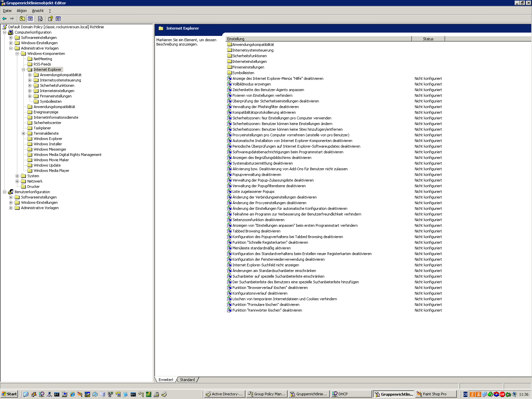The height and width of the screenshot is (399, 532).
Task: Expand Softwareeinstellungen under Computerkonfiguration
Action: click(11, 38)
